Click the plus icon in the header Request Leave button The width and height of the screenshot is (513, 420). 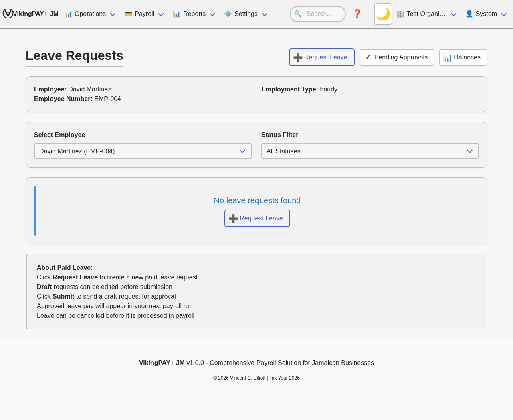[298, 57]
